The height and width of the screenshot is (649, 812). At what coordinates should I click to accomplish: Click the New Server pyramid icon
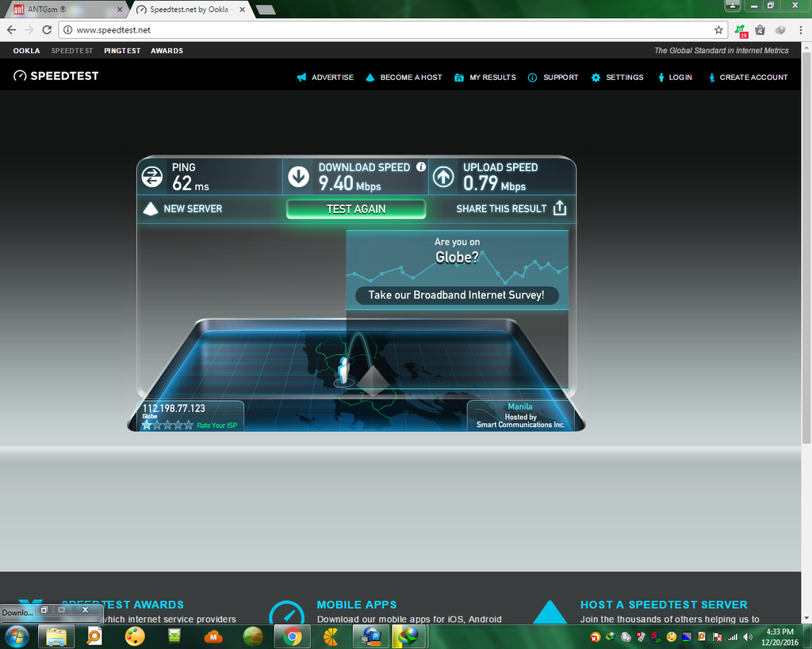[x=150, y=208]
